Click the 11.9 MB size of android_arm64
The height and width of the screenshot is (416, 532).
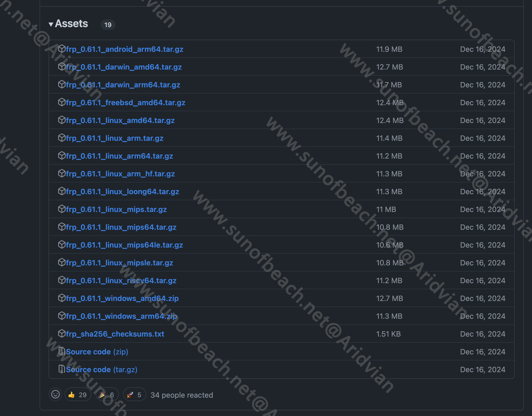click(389, 49)
